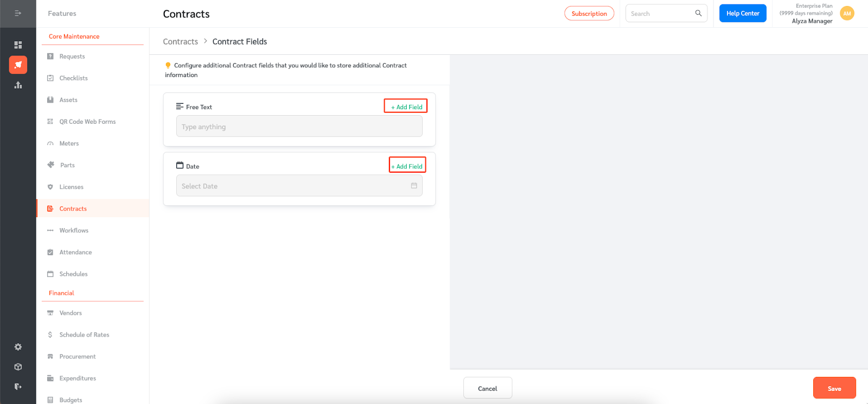
Task: Add a Free Text field
Action: 406,106
